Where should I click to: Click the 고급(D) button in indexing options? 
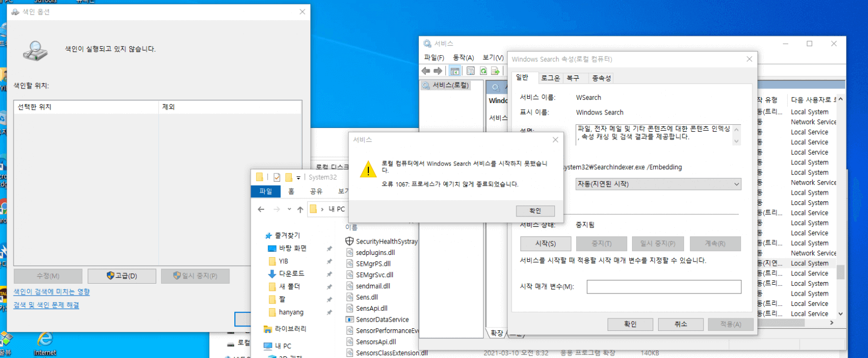coord(122,276)
